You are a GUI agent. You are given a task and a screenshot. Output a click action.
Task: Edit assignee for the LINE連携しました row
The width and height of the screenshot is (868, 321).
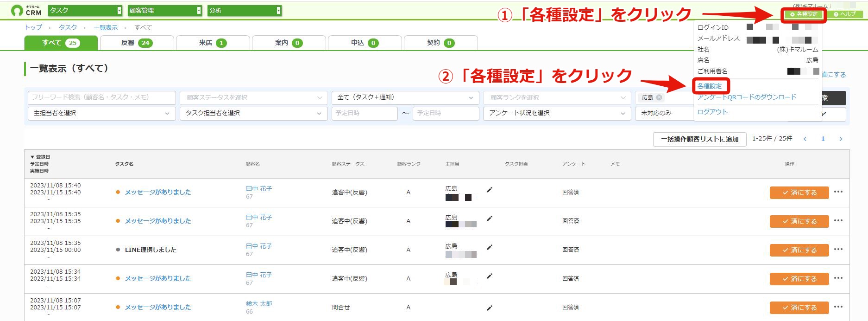(490, 247)
